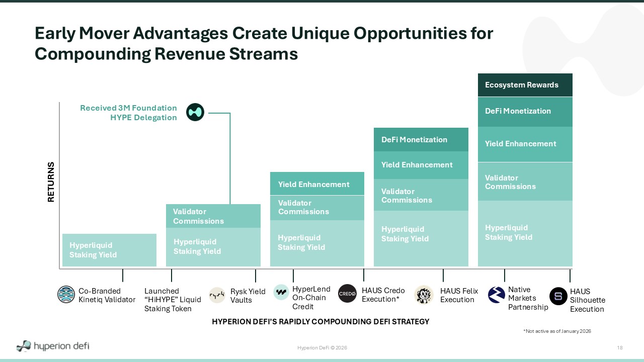Select the Ecosystem Rewards block

[525, 85]
